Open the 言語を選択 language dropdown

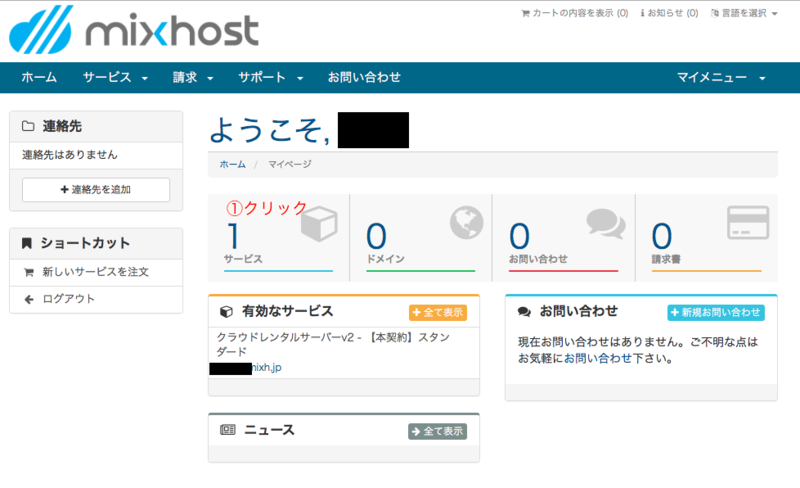tap(744, 13)
